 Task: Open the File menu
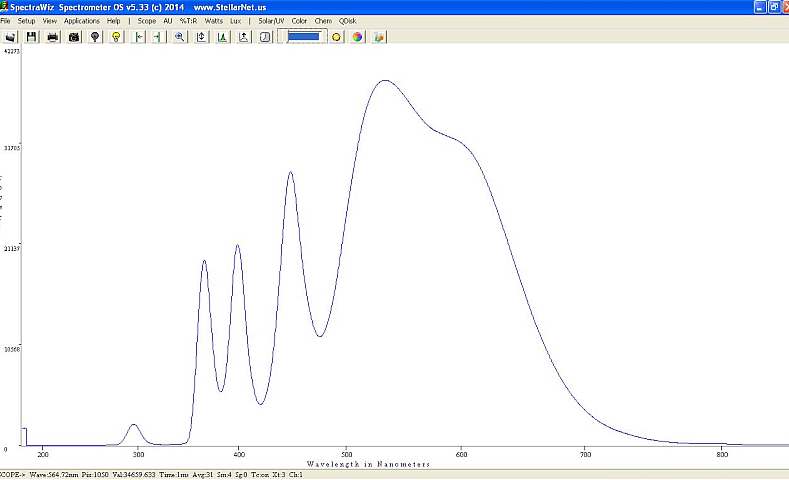(x=6, y=21)
